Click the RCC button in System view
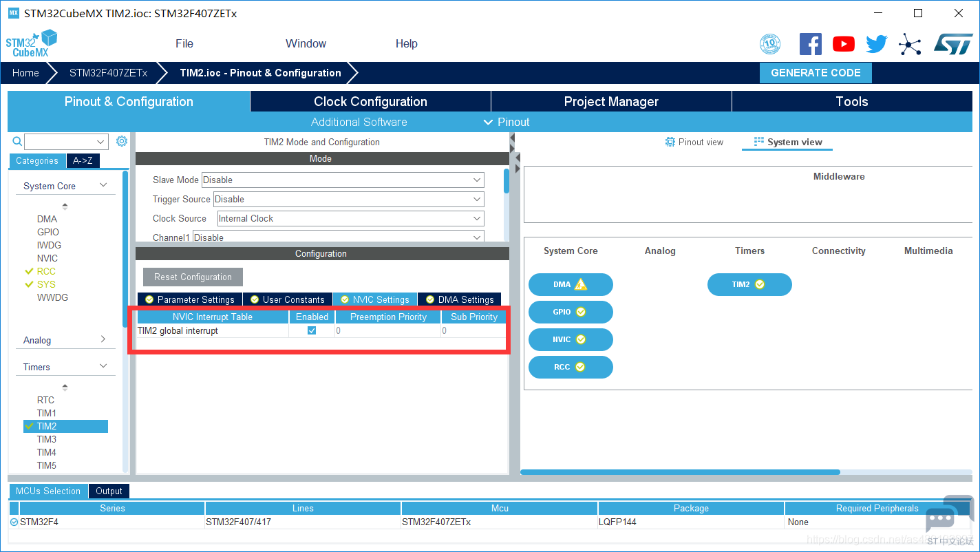Viewport: 980px width, 552px height. point(571,367)
